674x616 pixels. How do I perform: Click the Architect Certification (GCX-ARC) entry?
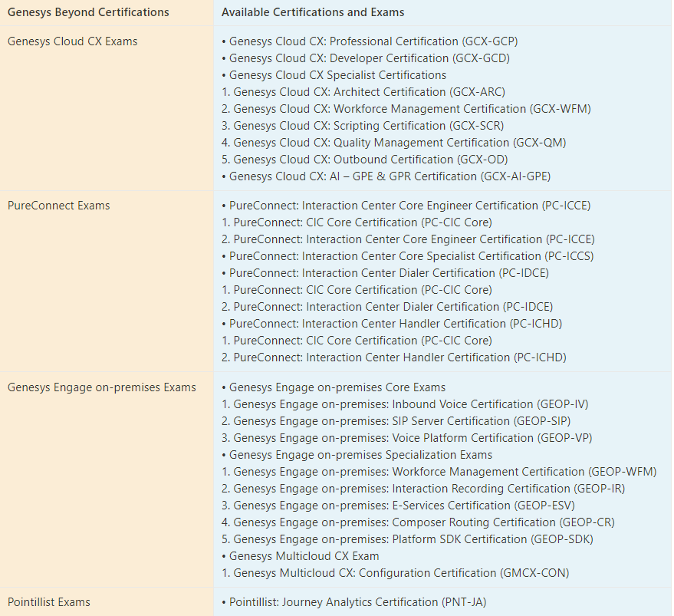(x=363, y=91)
